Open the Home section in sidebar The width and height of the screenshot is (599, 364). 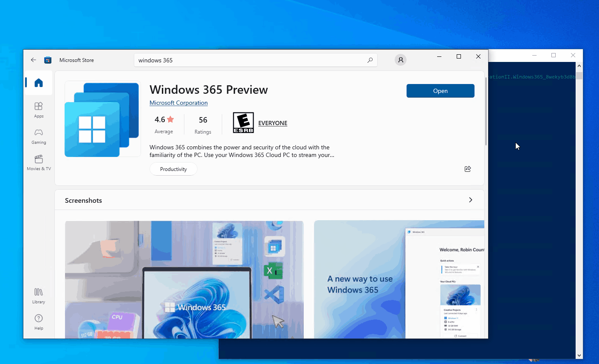point(39,83)
